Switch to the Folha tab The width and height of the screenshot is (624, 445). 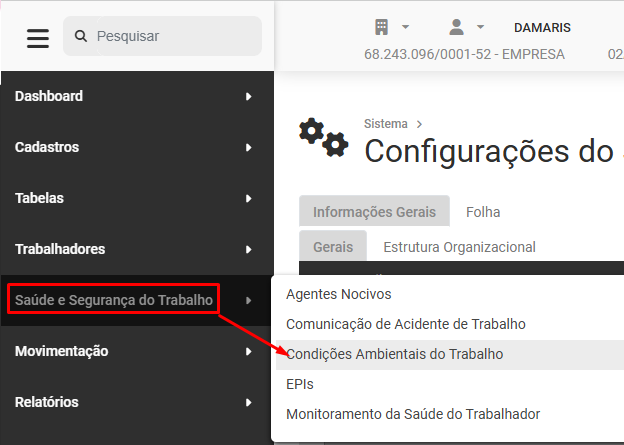pyautogui.click(x=483, y=212)
